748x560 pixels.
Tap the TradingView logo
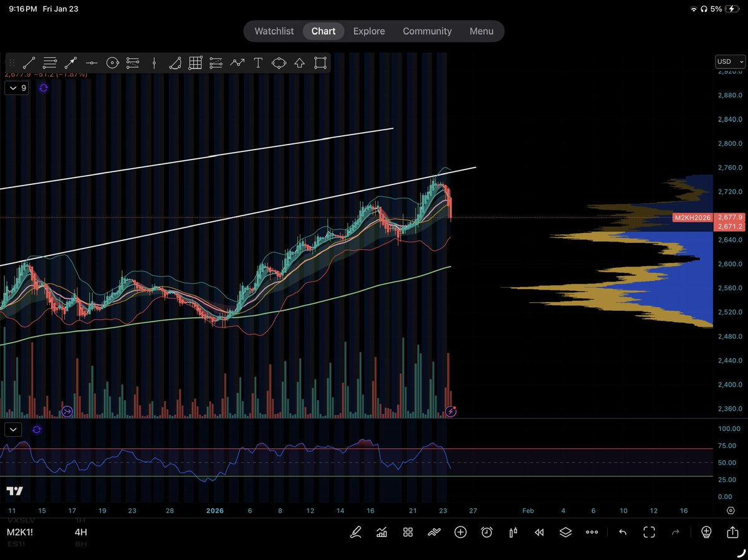15,491
